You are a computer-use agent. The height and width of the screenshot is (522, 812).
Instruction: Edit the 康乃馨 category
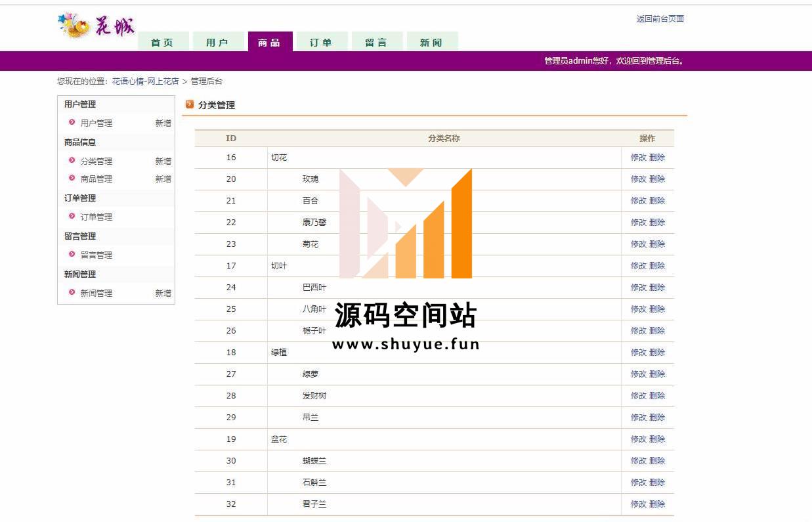639,223
